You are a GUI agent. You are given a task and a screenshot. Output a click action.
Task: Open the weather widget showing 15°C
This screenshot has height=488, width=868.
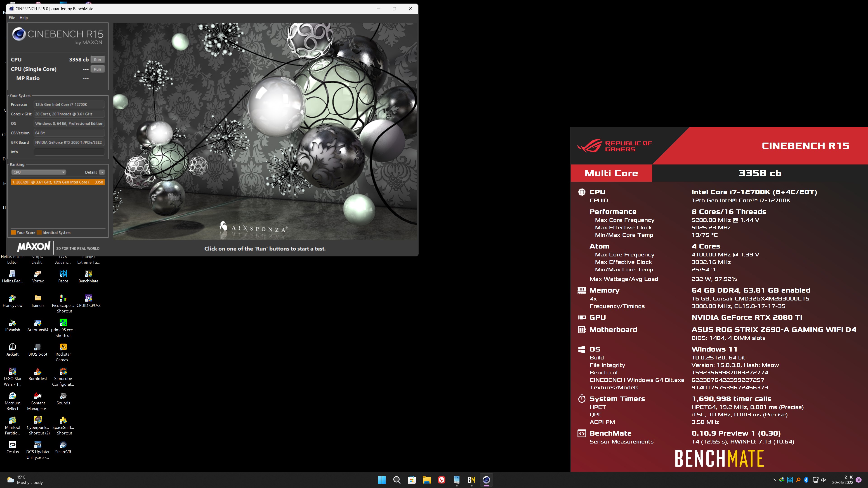[x=25, y=480]
